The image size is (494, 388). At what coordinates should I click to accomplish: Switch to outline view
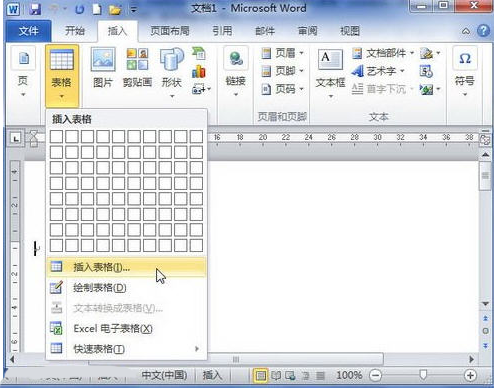click(305, 376)
